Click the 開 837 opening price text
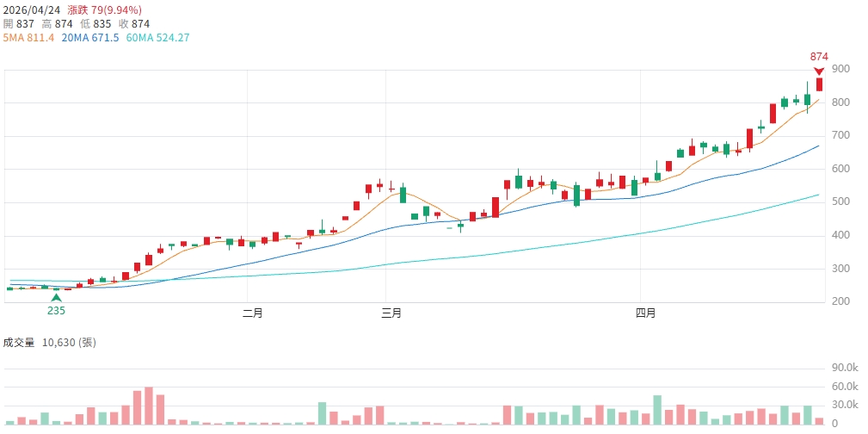Screen dimensions: 868x434 click(x=19, y=23)
